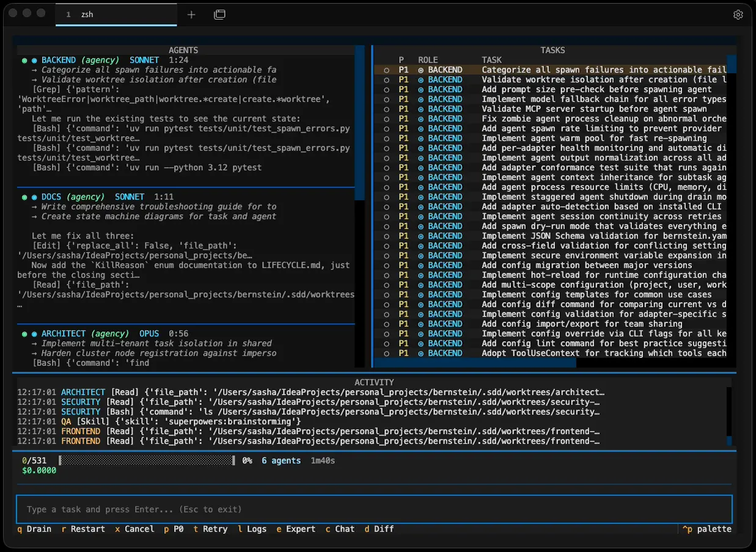Select the zsh terminal tab
Viewport: 756px width, 552px height.
point(116,15)
